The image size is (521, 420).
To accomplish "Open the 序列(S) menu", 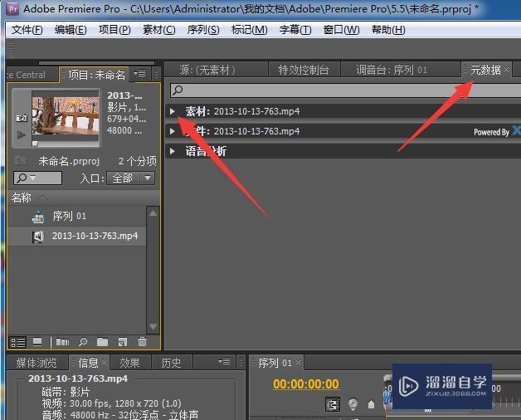I will (203, 30).
